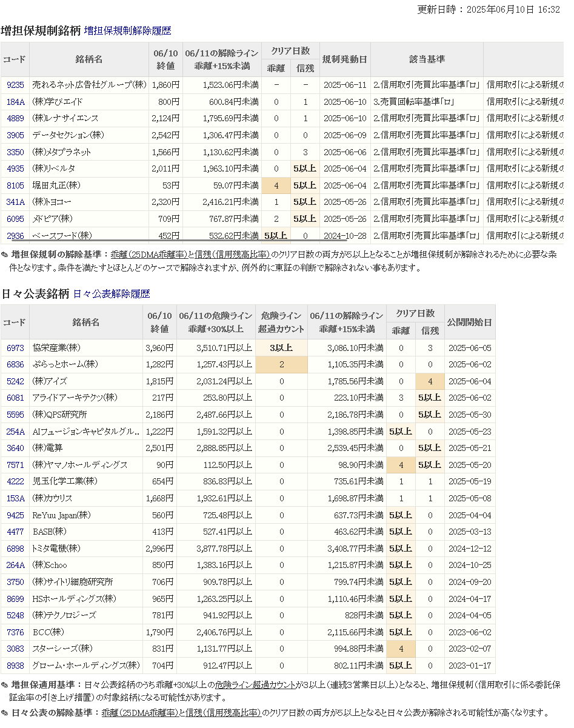This screenshot has height=728, width=574.
Task: Open stock code 3750 link
Action: 15,582
